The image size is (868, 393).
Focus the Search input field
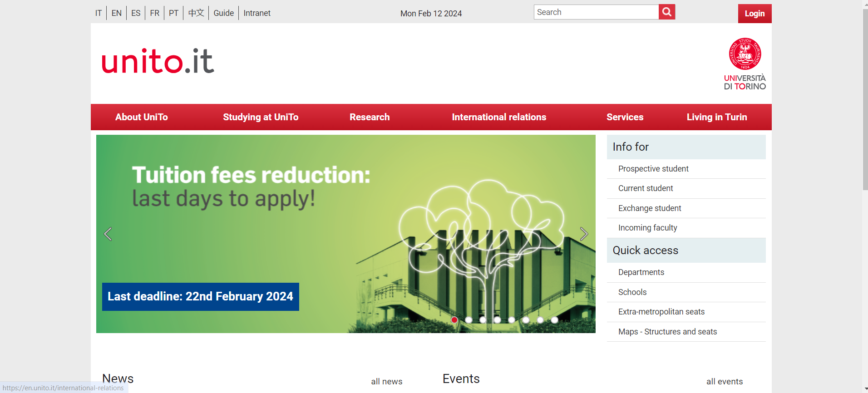point(596,12)
